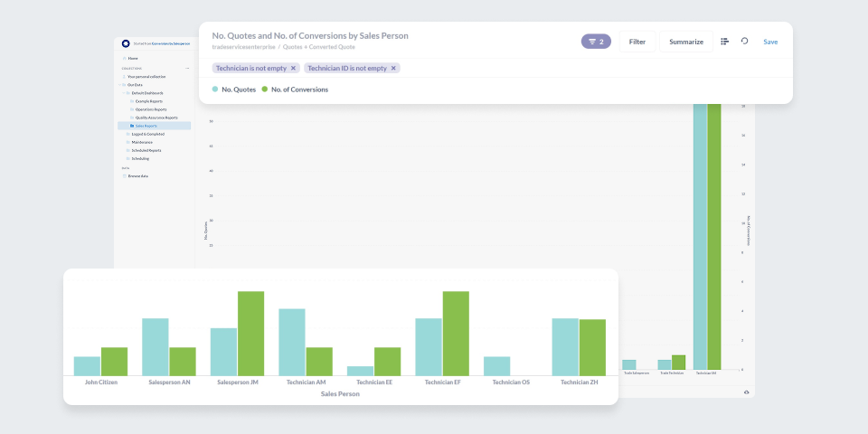868x434 pixels.
Task: Click the Browse data icon in the sidebar
Action: [x=124, y=176]
